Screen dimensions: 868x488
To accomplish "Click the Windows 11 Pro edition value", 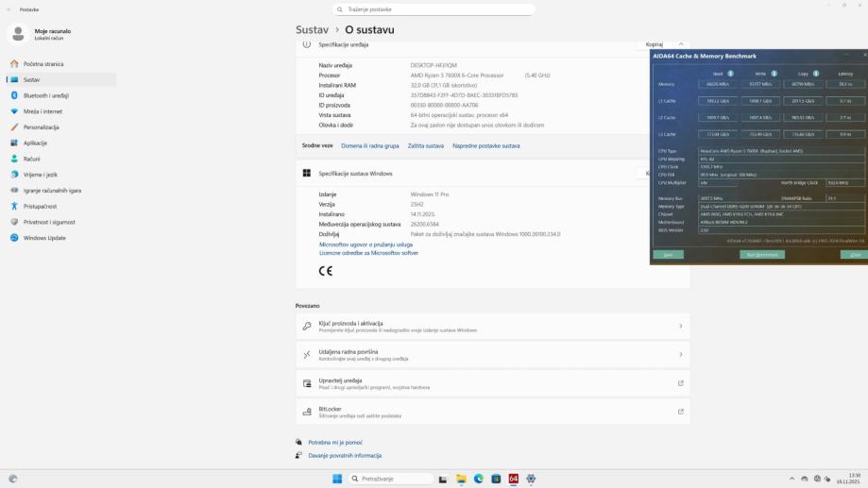I will [x=430, y=194].
